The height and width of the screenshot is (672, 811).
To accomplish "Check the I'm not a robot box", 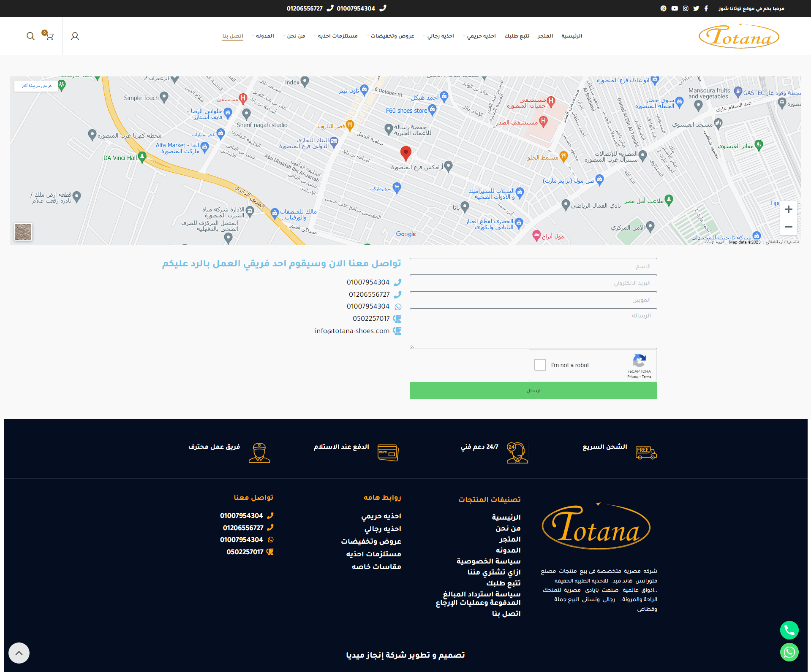I will pos(540,364).
